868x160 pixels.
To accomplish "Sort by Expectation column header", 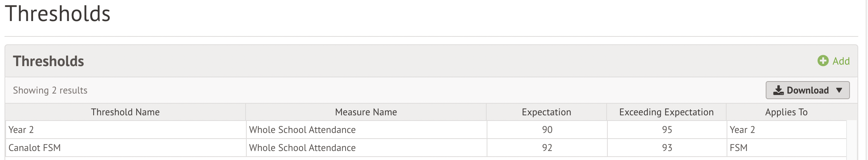I will [546, 112].
